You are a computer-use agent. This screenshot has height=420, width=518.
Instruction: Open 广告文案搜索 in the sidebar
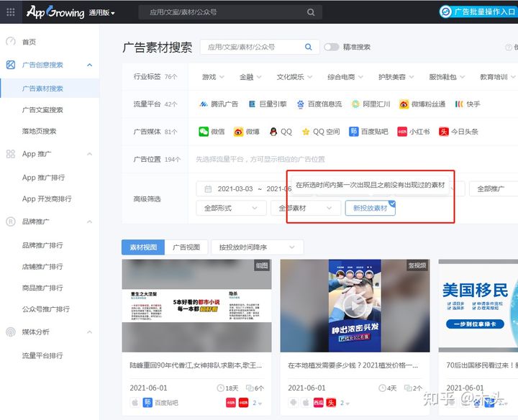42,110
